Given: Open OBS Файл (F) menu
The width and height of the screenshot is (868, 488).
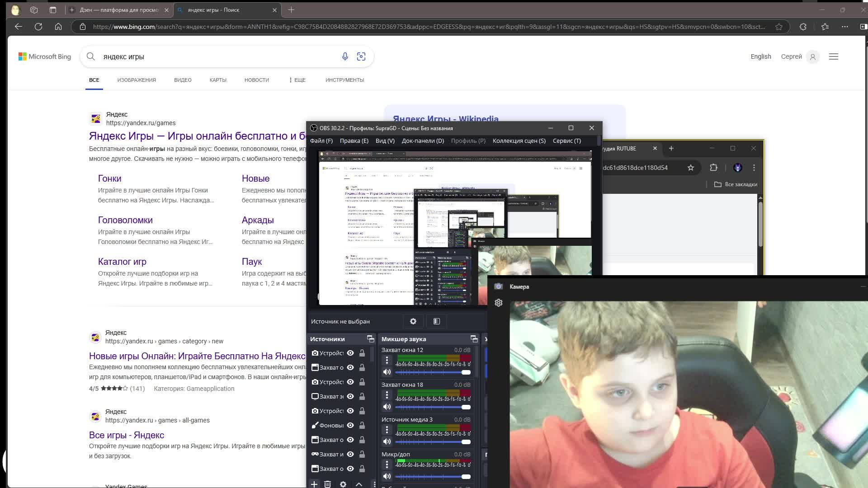Looking at the screenshot, I should coord(321,141).
